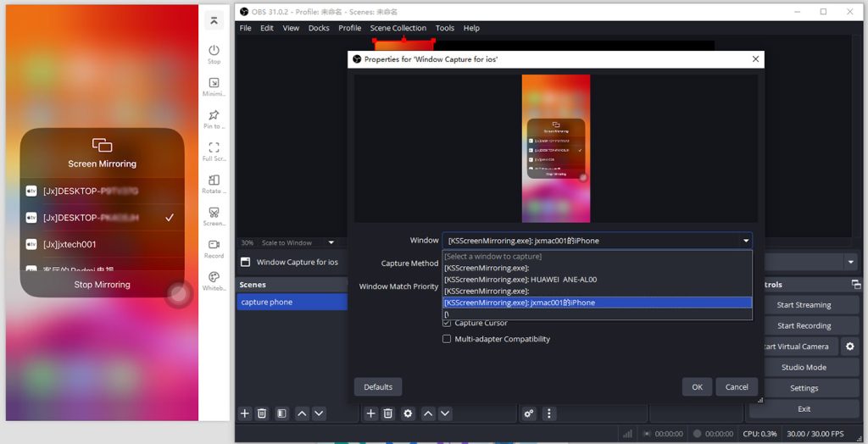The image size is (868, 444).
Task: Click the Controls dock pop-out icon
Action: (x=856, y=285)
